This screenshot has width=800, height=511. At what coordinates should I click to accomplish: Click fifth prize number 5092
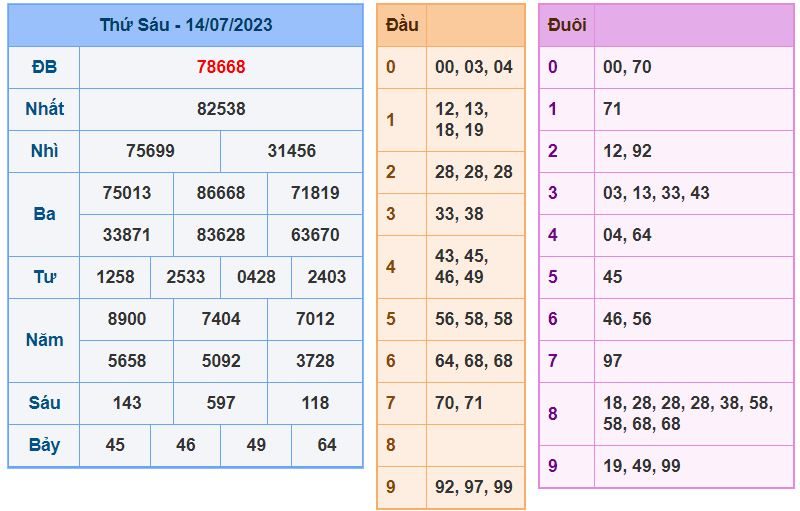point(221,361)
